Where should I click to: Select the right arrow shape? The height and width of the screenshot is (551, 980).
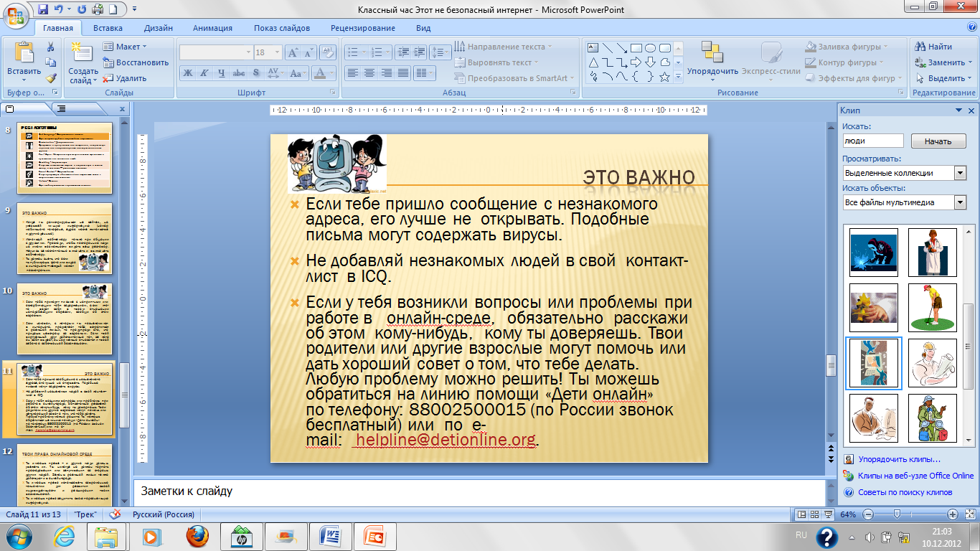[636, 62]
